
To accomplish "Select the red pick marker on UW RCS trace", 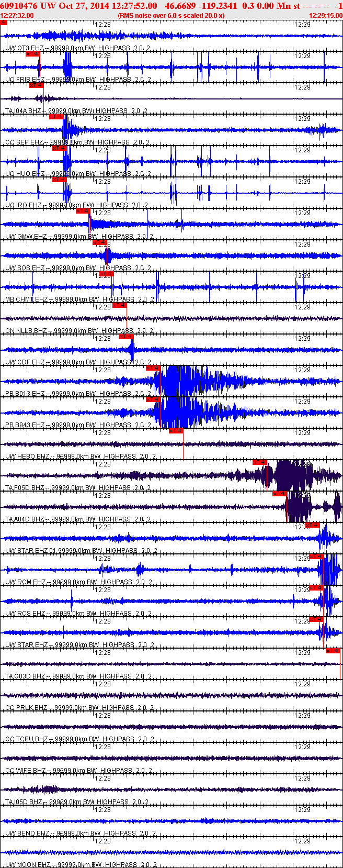I will pyautogui.click(x=316, y=588).
